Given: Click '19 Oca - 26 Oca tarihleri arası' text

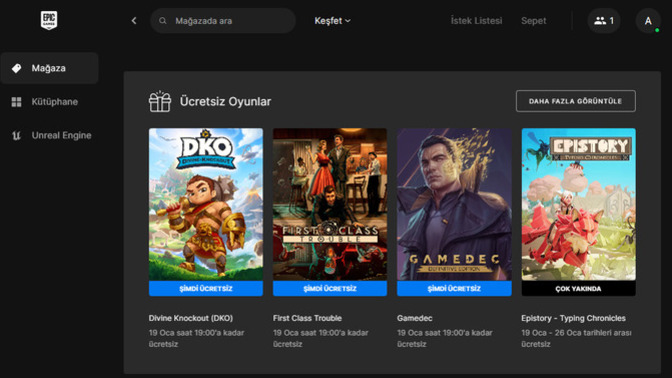Looking at the screenshot, I should 576,333.
